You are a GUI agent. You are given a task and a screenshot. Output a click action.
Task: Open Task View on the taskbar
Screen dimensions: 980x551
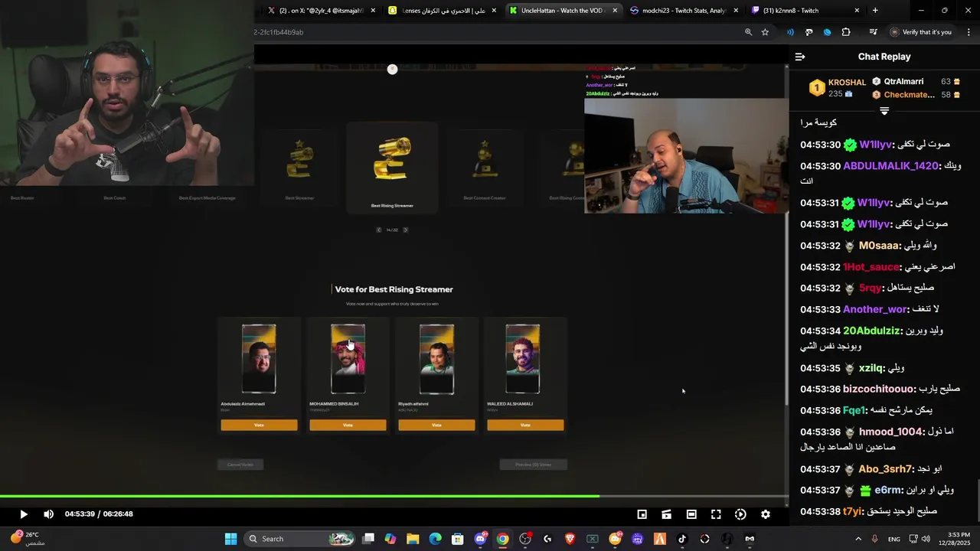point(368,539)
